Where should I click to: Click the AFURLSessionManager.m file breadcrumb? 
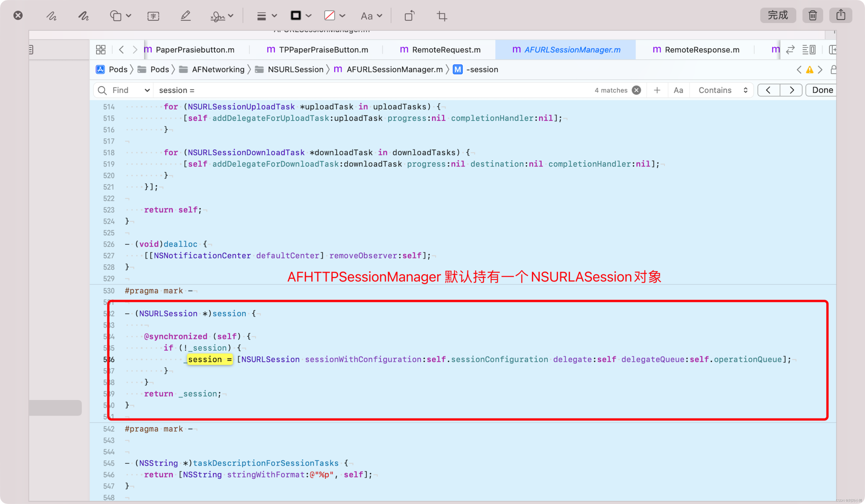388,70
